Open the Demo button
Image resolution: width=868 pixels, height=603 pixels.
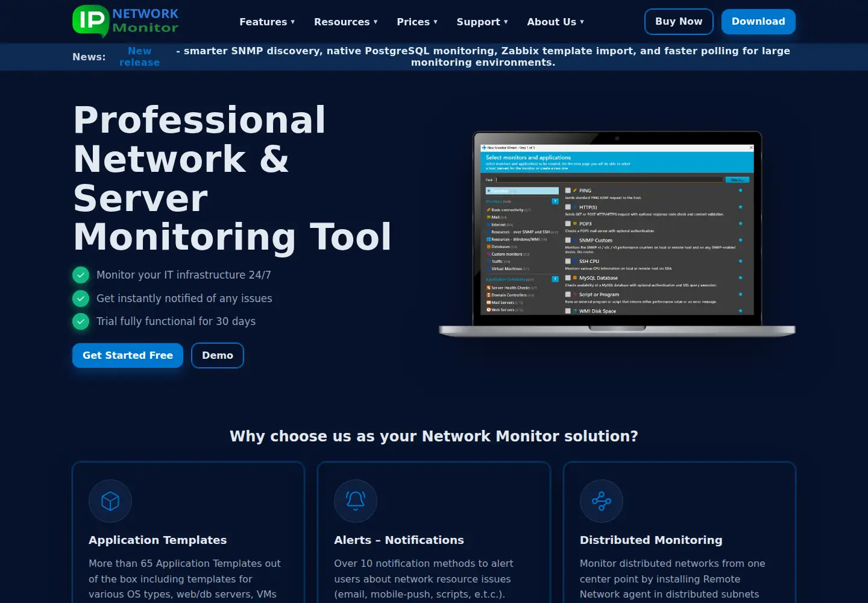click(218, 355)
